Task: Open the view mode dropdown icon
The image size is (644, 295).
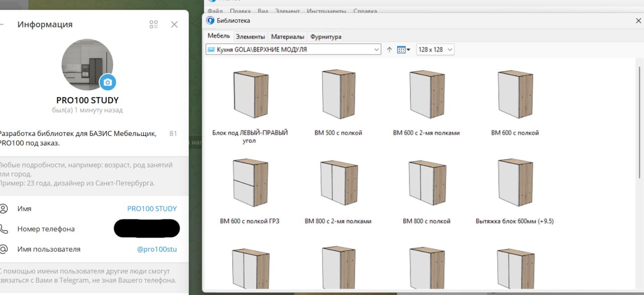Action: [x=404, y=49]
